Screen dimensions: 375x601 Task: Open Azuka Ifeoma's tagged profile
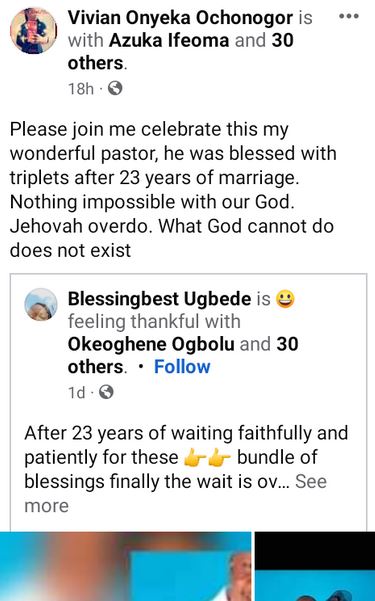169,40
